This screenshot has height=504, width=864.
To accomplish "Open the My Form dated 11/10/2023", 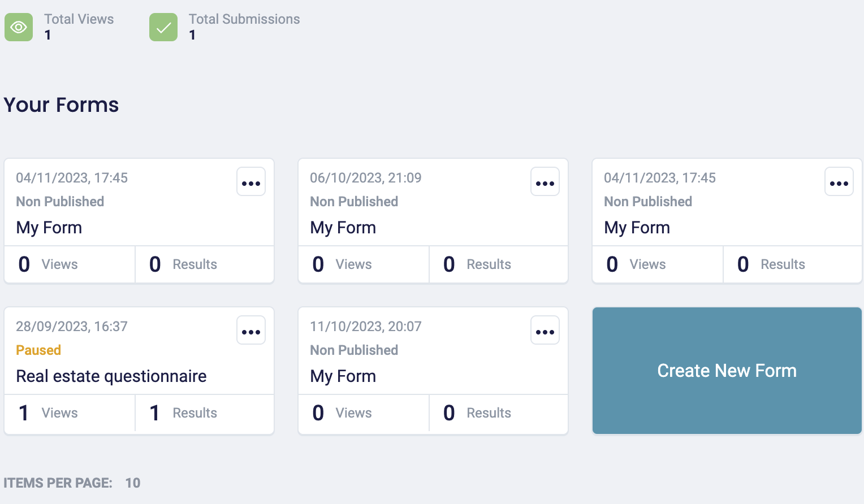I will [343, 376].
